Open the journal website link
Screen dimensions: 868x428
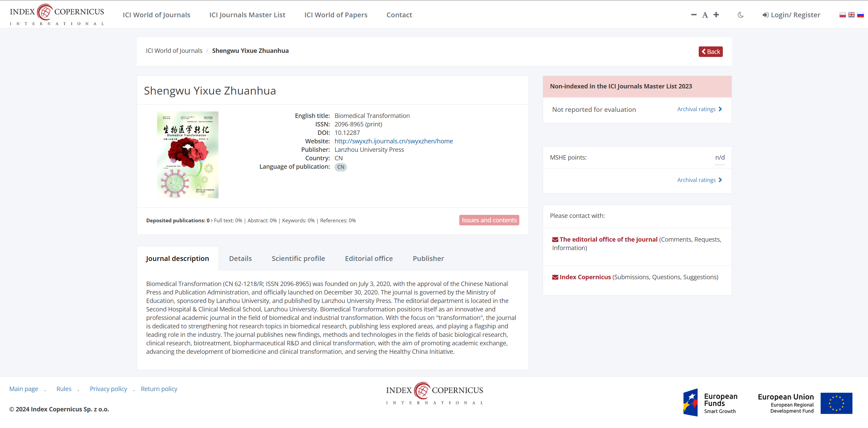(x=393, y=141)
